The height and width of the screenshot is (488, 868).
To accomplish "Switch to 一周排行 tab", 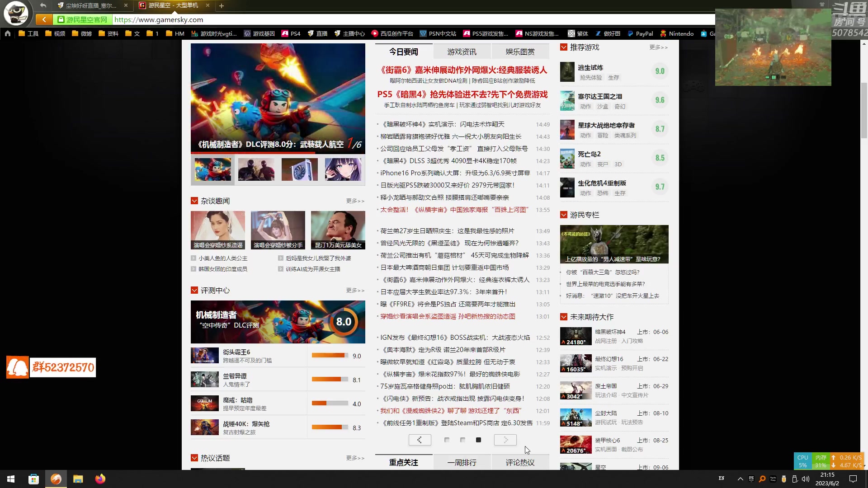I will pos(462,462).
